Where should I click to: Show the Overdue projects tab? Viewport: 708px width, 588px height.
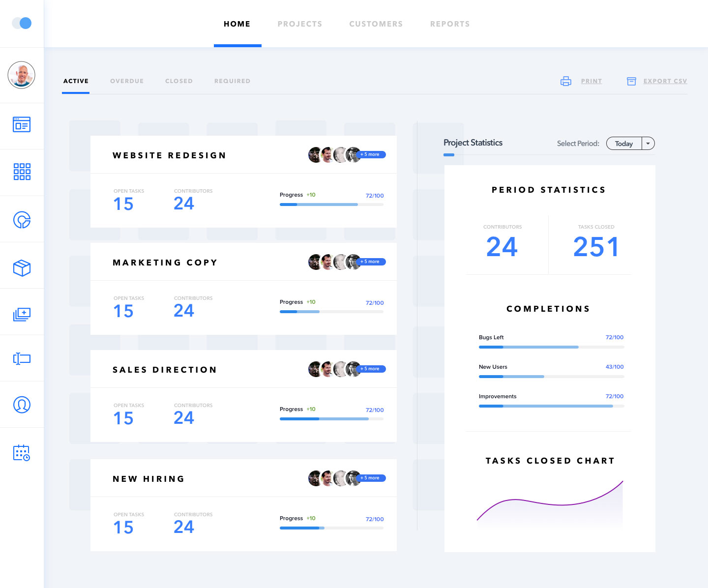pos(127,81)
